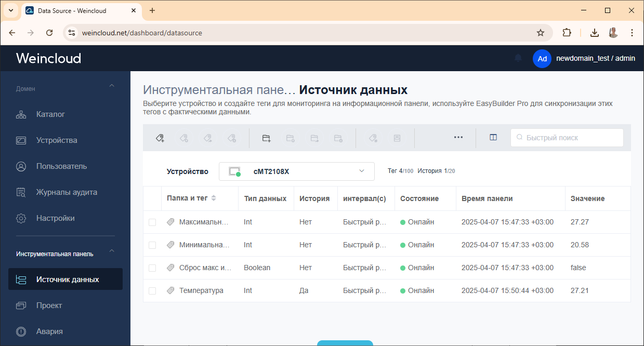The image size is (644, 346).
Task: Open the cMT2108X device dropdown
Action: pos(296,171)
